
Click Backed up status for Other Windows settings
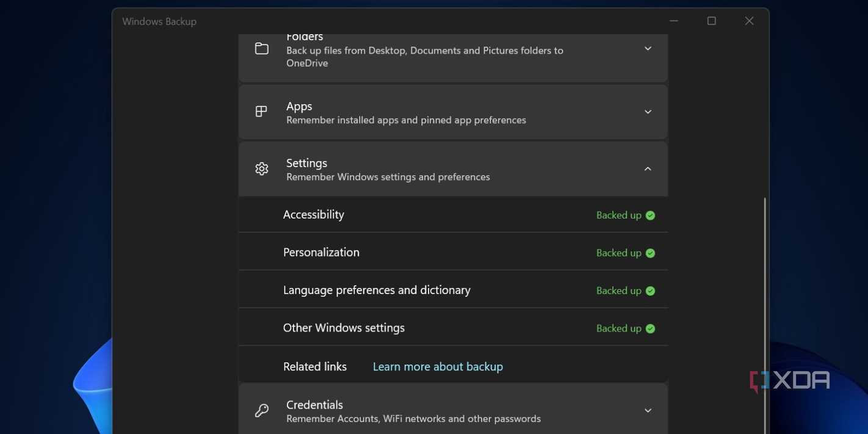pyautogui.click(x=618, y=328)
